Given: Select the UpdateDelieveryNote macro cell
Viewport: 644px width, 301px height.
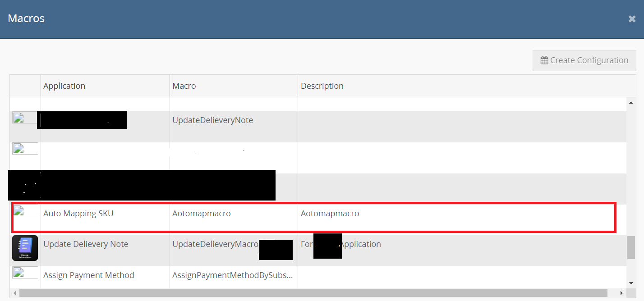Looking at the screenshot, I should [213, 120].
